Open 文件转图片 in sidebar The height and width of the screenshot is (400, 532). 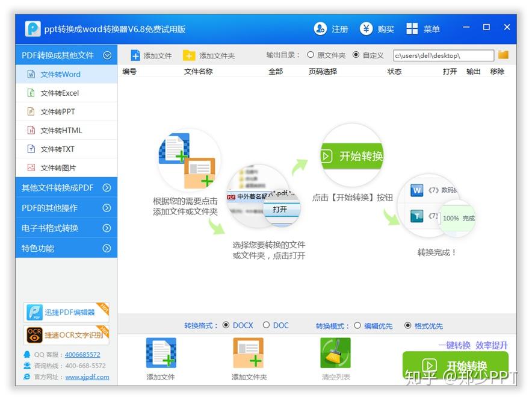[x=66, y=167]
